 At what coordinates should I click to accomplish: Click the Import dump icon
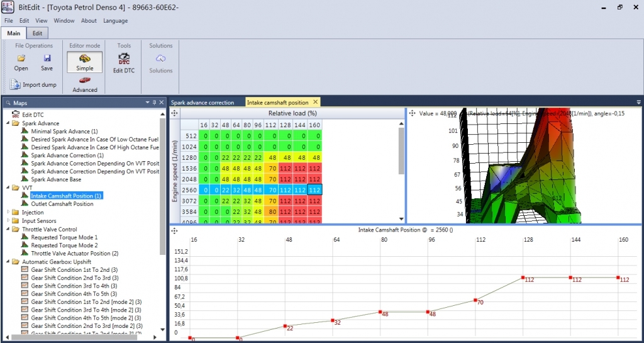click(15, 84)
